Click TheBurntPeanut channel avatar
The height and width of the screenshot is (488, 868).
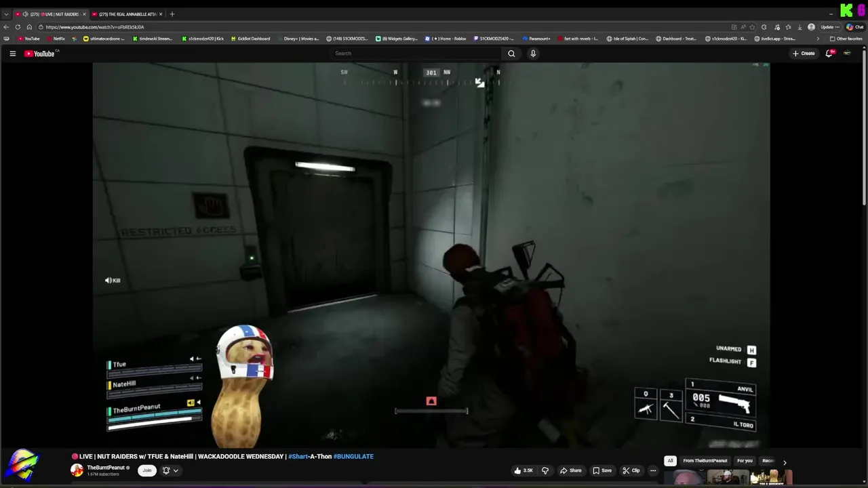[x=77, y=470]
